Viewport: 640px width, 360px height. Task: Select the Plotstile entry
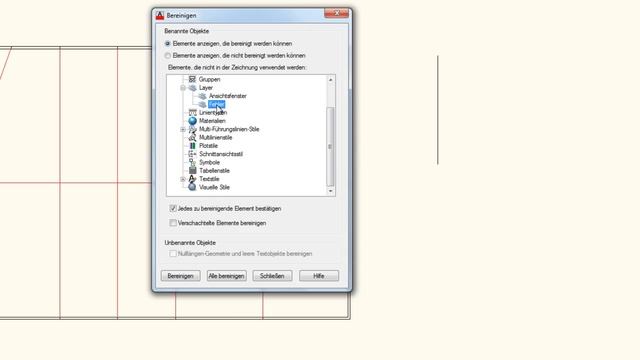coord(208,146)
